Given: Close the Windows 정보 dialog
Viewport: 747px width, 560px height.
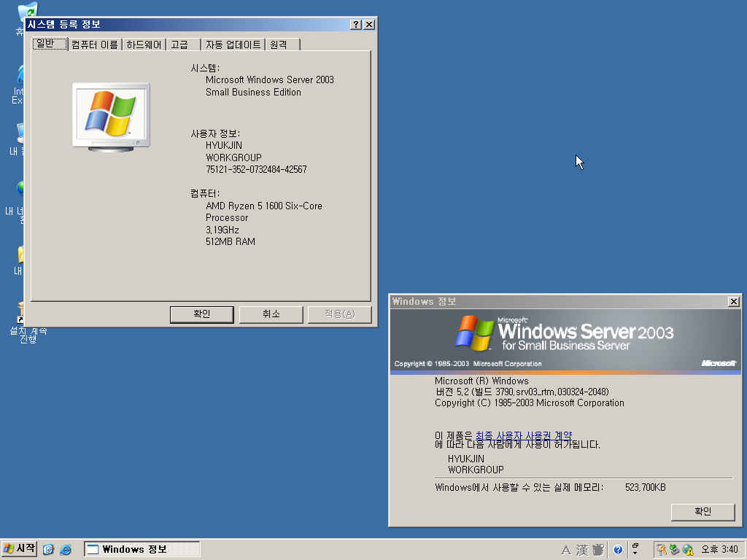Looking at the screenshot, I should click(734, 301).
